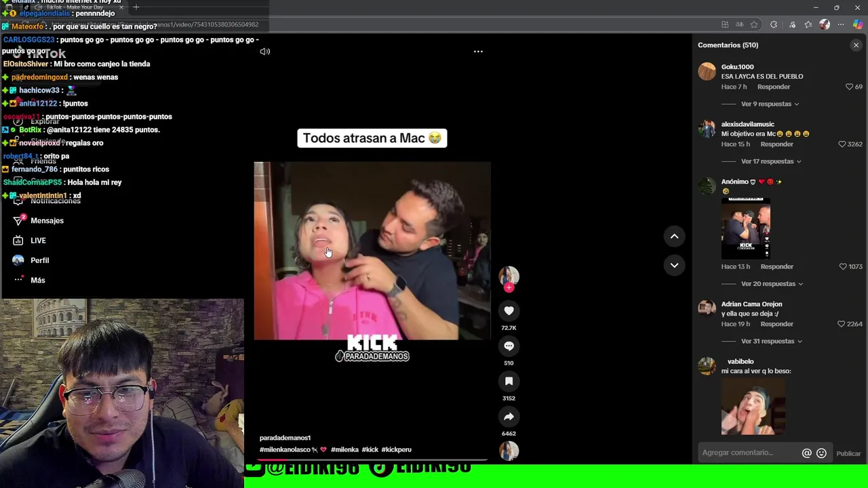Screen dimensions: 868x488
Task: Reply to Goku.1000's comment via Responder
Action: coord(774,87)
